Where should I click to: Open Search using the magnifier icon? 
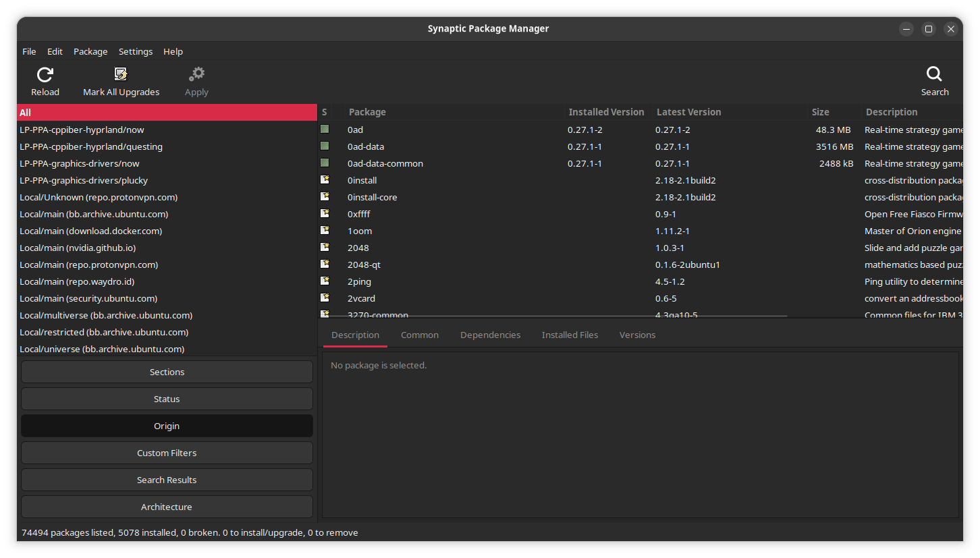(934, 74)
